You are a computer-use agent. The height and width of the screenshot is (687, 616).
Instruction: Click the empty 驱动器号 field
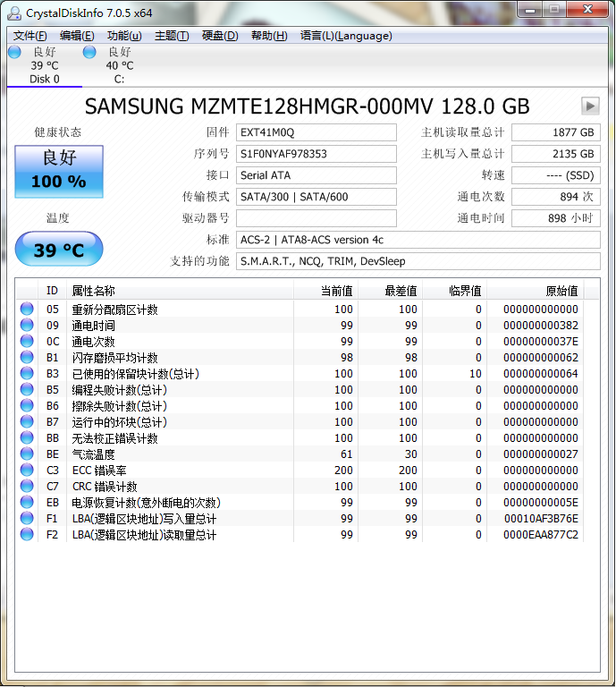(316, 218)
